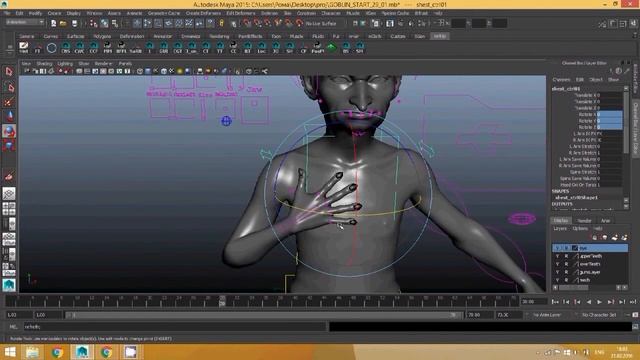
Task: Select the arrow Select tool in toolbox
Action: [9, 72]
